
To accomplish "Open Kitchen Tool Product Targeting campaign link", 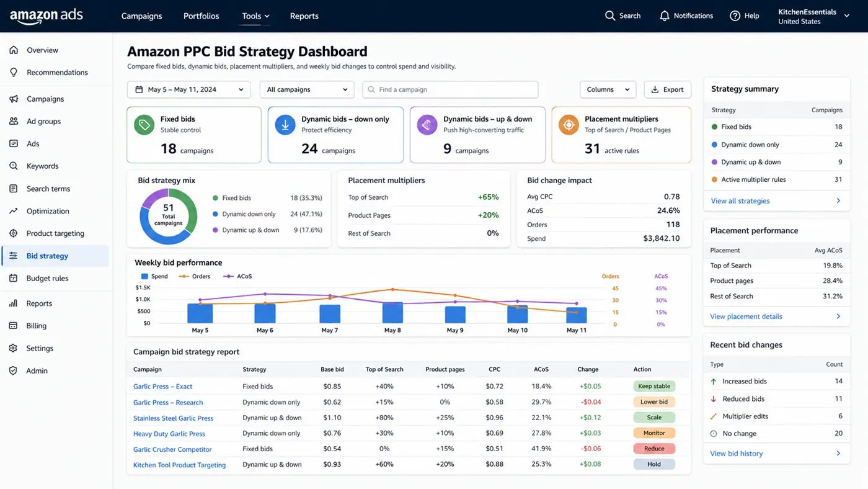I will point(179,465).
